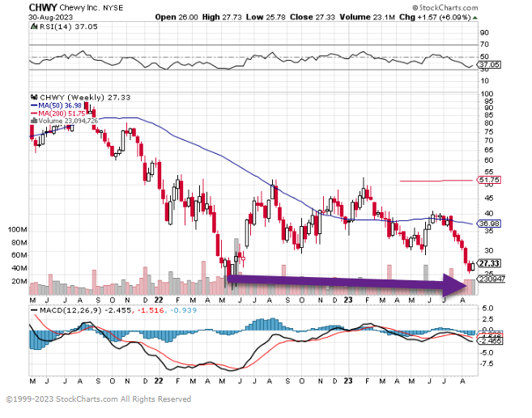This screenshot has width=532, height=418.
Task: Click the MACD(12,26,9) -2.455 label
Action: coord(86,310)
